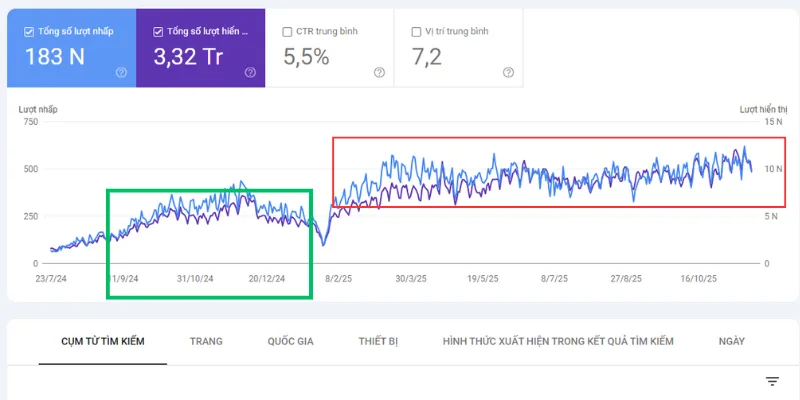Enable the Vị trí trung bình checkbox
This screenshot has height=400, width=800.
click(x=417, y=31)
